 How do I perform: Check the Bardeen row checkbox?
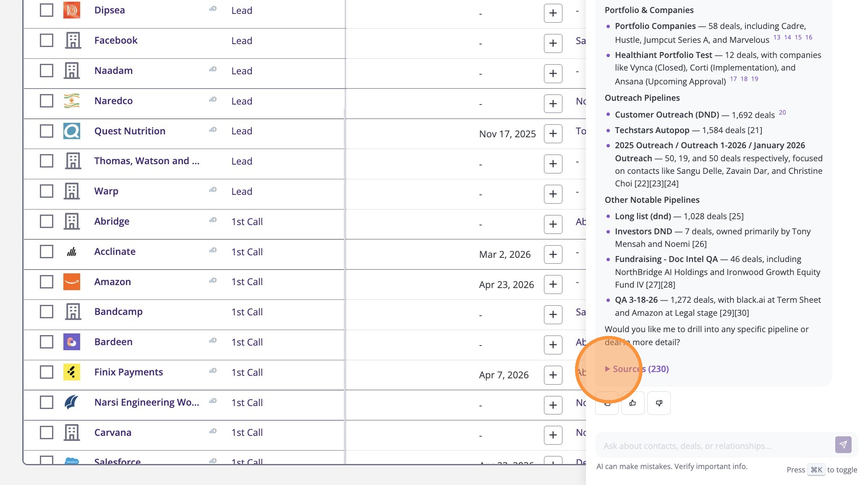(x=47, y=342)
